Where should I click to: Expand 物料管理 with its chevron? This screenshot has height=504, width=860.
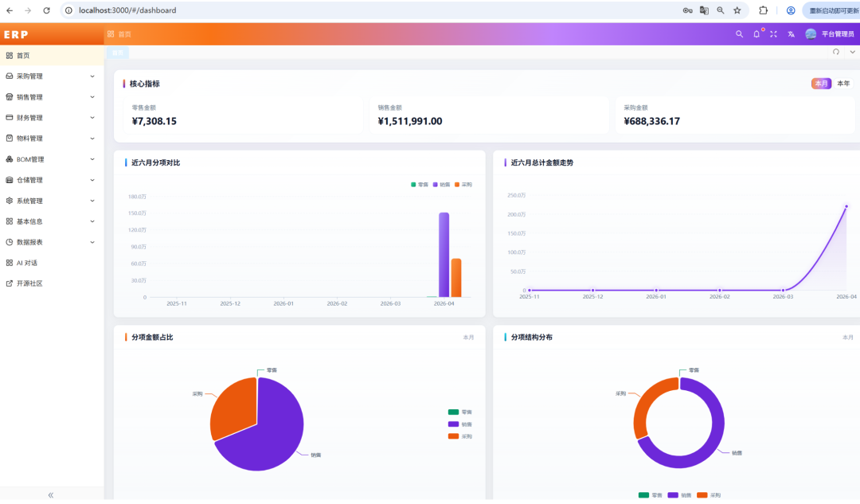click(x=92, y=139)
